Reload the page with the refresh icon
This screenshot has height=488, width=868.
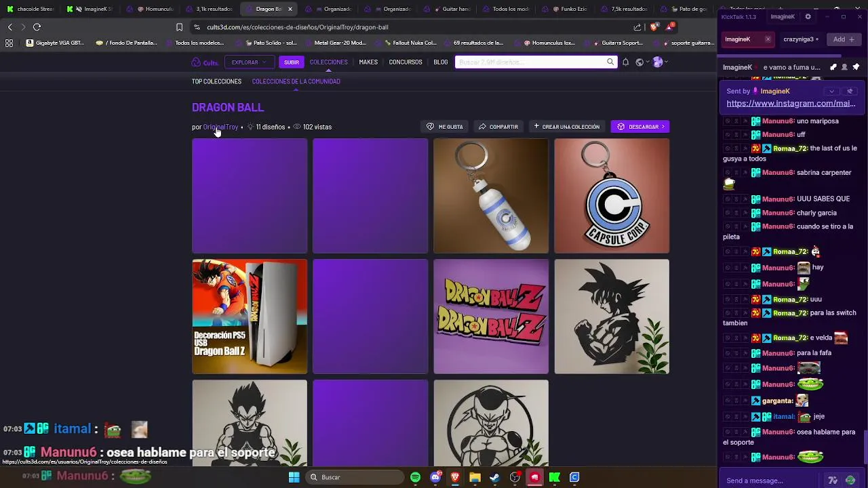[37, 27]
